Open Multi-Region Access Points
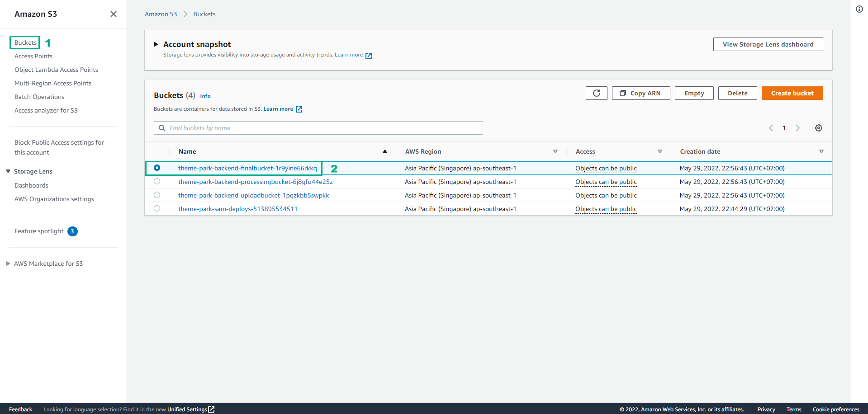The width and height of the screenshot is (868, 414). [x=53, y=83]
